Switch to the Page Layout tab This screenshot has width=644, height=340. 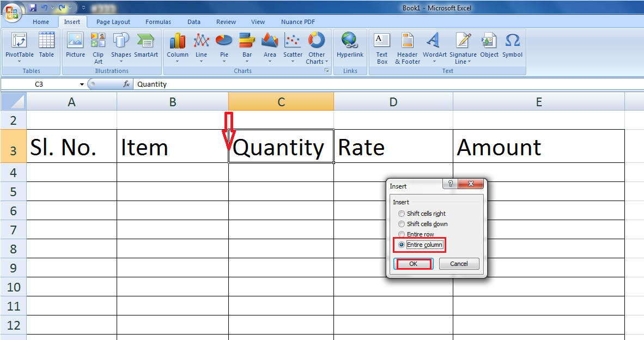pyautogui.click(x=113, y=22)
